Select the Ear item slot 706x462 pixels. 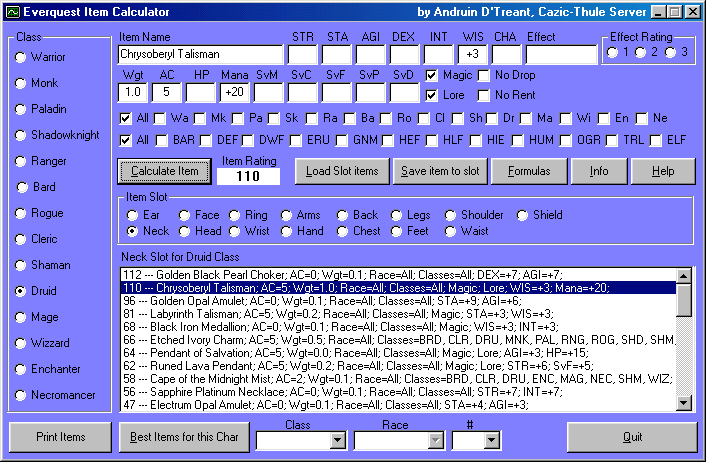click(132, 215)
